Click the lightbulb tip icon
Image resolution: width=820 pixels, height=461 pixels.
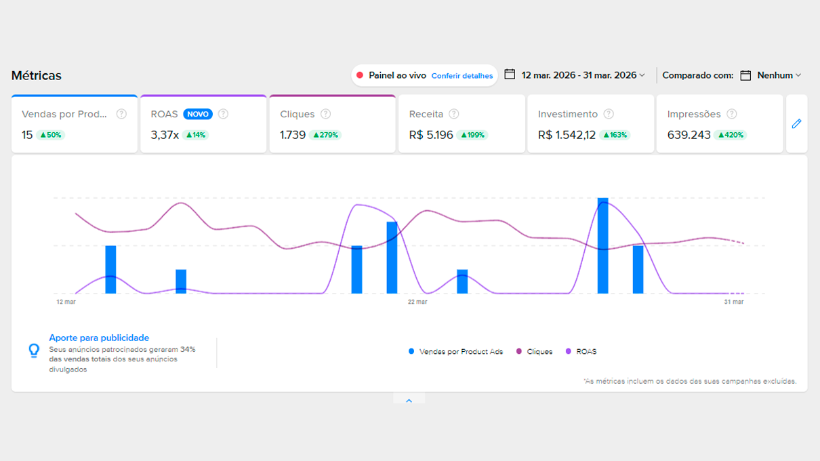click(x=34, y=350)
